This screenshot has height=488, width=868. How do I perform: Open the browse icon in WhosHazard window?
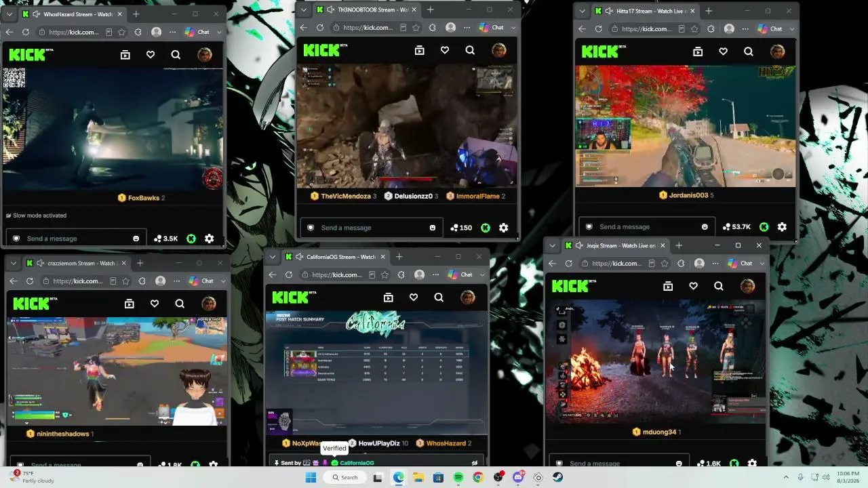[x=125, y=55]
